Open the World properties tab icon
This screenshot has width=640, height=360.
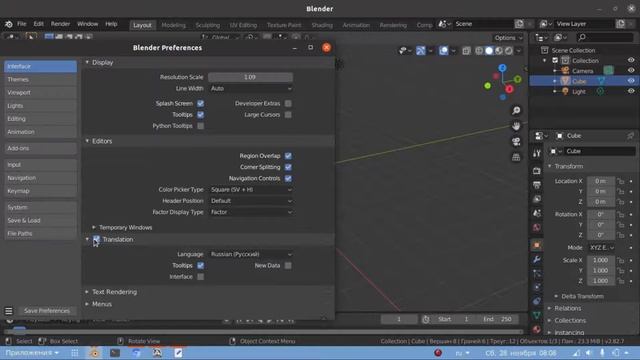537,227
